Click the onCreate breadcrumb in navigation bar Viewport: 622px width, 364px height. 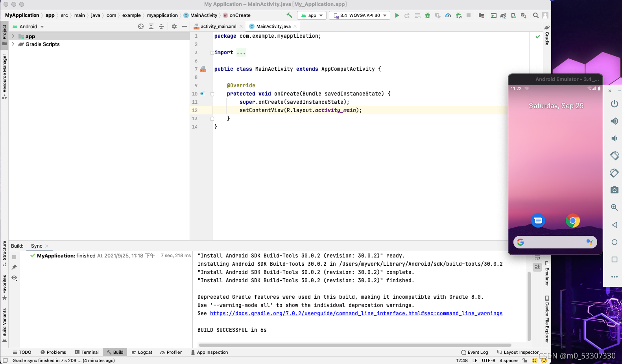(x=237, y=15)
